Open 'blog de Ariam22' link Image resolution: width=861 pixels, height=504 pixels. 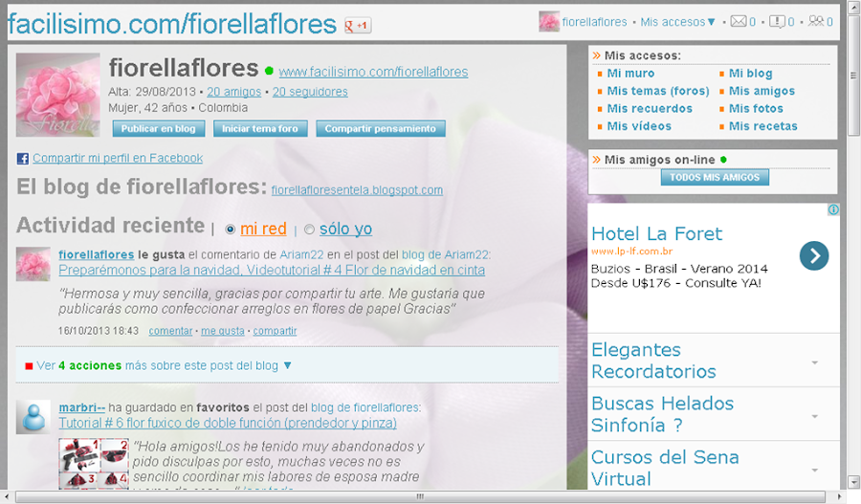click(445, 254)
